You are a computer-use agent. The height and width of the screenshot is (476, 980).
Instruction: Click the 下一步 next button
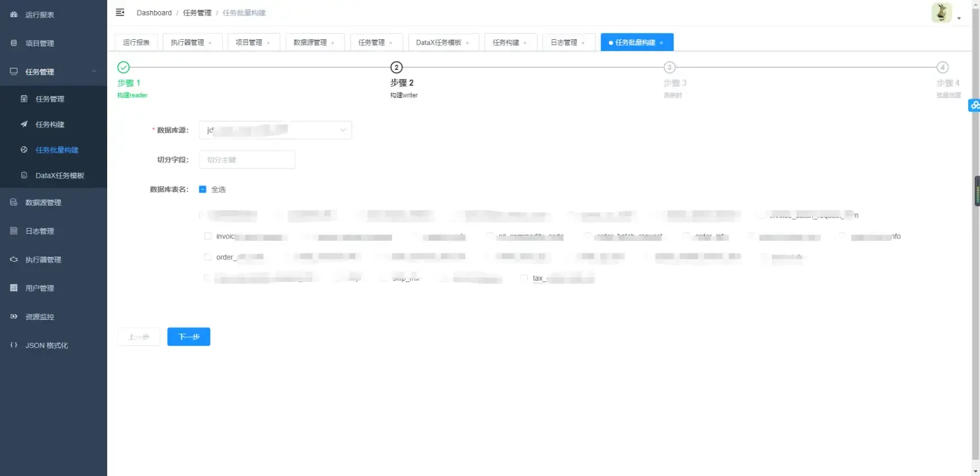pyautogui.click(x=188, y=336)
